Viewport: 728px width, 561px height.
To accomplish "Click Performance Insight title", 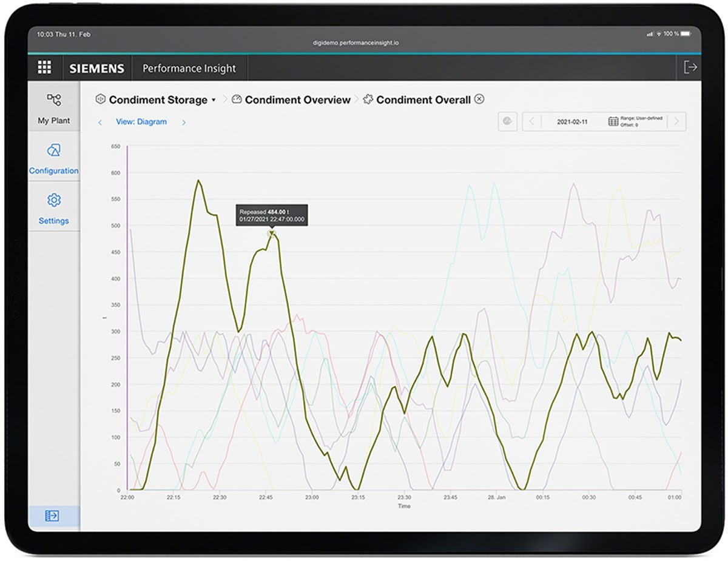I will click(x=189, y=68).
